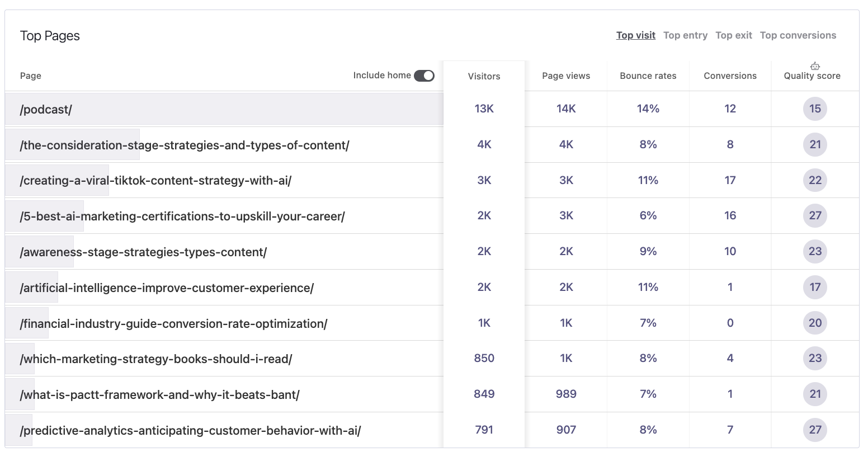The width and height of the screenshot is (868, 461).
Task: Click quality score badge 17 for artificial-intelligence row
Action: tap(815, 287)
